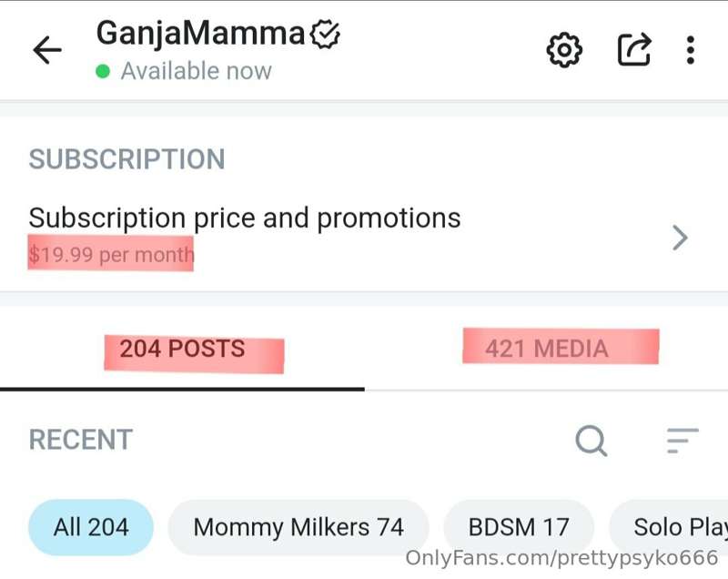Expand subscription price chevron arrow
Screen dimensions: 728x579
click(680, 239)
